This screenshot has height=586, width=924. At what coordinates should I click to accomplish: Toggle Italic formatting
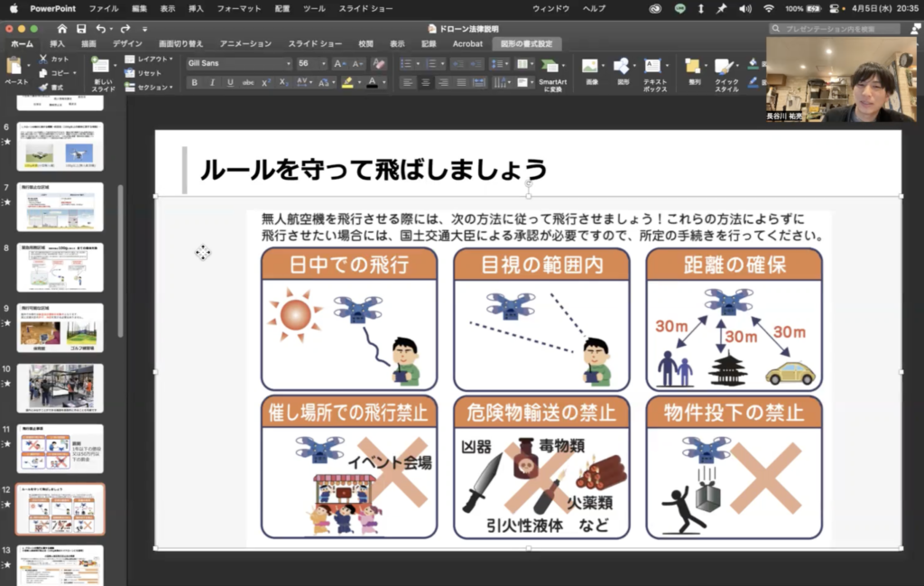tap(212, 82)
